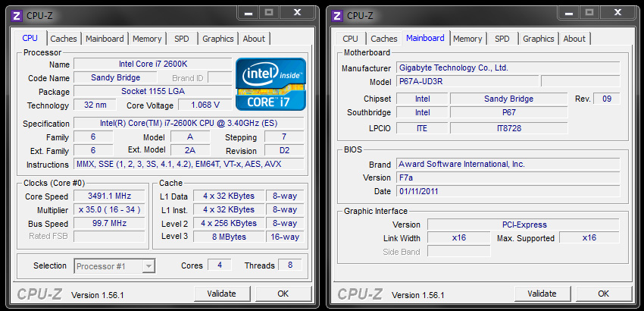Click Validate in the right CPU-Z window
This screenshot has height=311, width=644.
tap(542, 294)
